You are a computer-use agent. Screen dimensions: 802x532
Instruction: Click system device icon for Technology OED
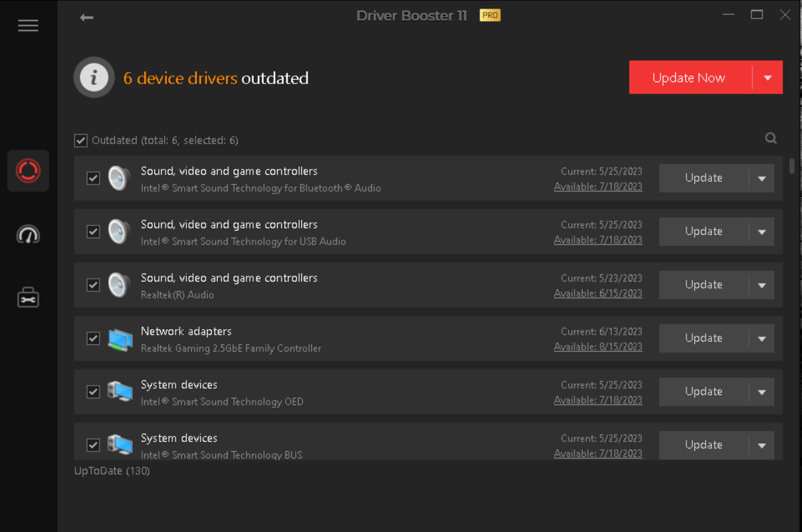[x=120, y=392]
